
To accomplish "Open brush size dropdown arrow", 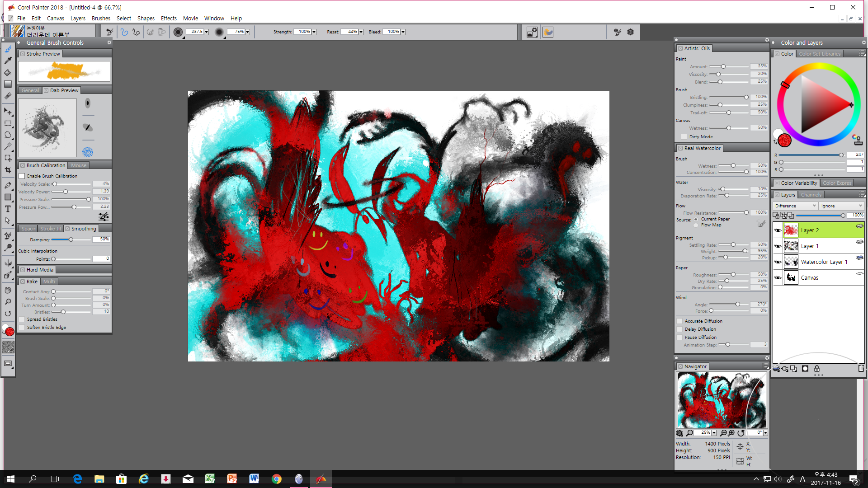I will coord(207,32).
